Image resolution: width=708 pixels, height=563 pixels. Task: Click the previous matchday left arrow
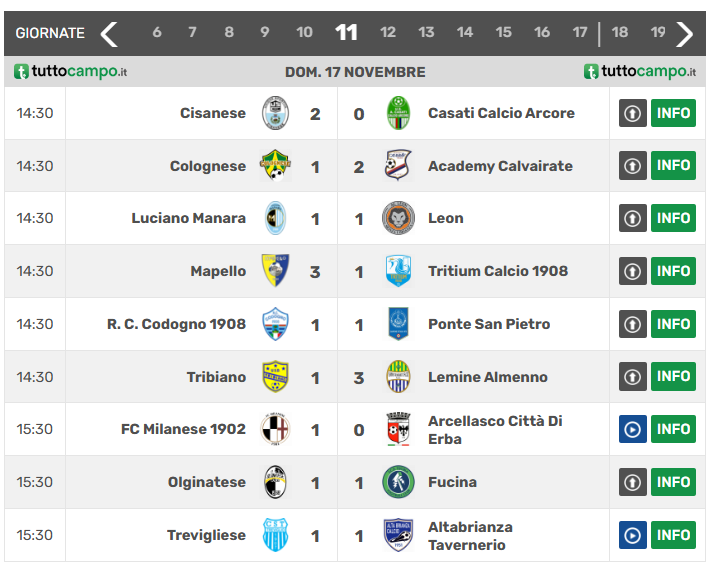(x=109, y=34)
